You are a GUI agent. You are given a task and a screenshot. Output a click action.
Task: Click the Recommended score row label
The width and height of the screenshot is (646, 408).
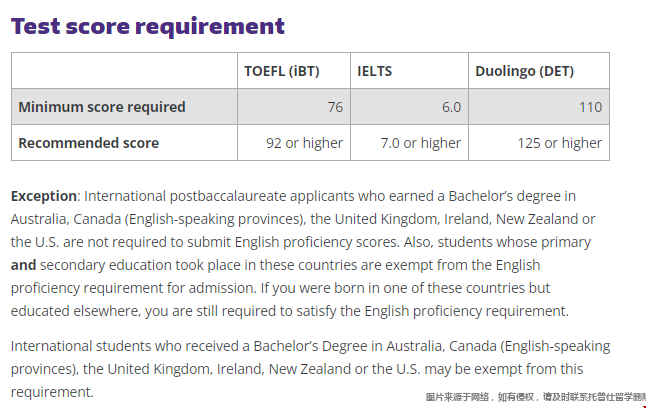(89, 143)
